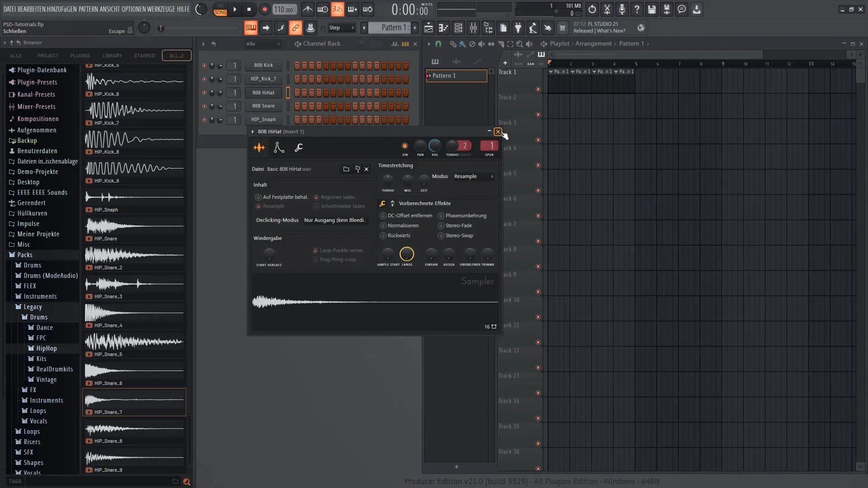Screen dimensions: 868x488
Task: Click the help question mark icon
Action: click(637, 9)
